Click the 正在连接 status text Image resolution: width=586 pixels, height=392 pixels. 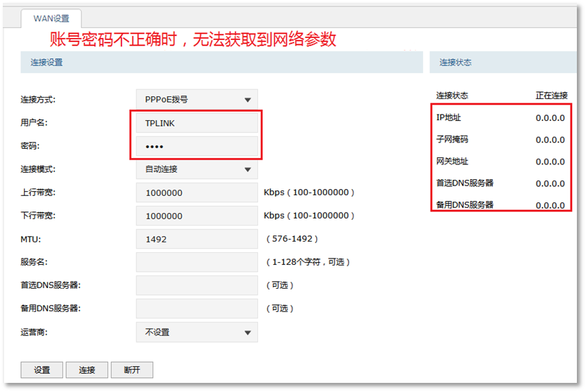click(x=551, y=96)
